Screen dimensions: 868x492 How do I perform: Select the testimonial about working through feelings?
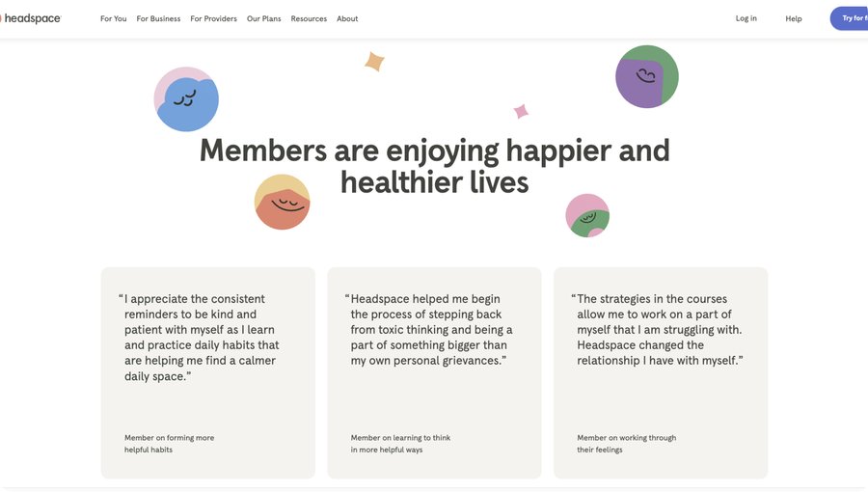(x=661, y=372)
